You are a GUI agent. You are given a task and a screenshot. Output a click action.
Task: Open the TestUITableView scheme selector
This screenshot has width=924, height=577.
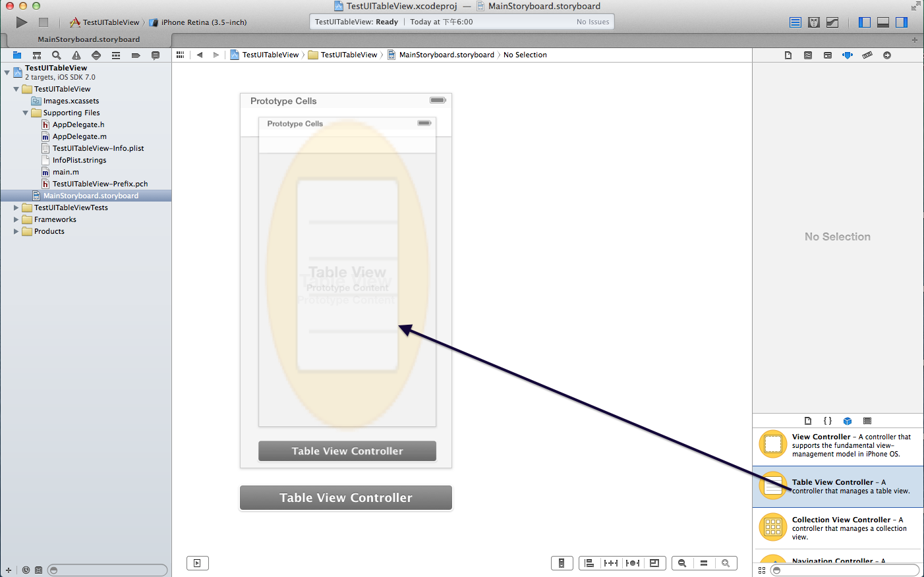(105, 22)
